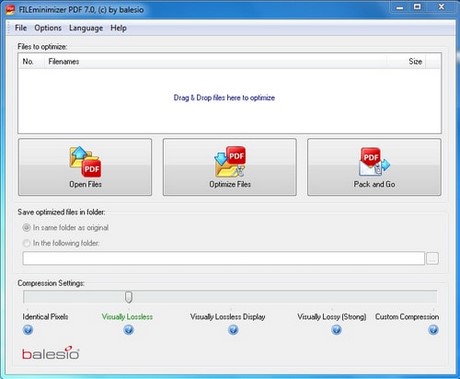Click the compression settings slider handle
This screenshot has height=379, width=460.
(x=129, y=297)
